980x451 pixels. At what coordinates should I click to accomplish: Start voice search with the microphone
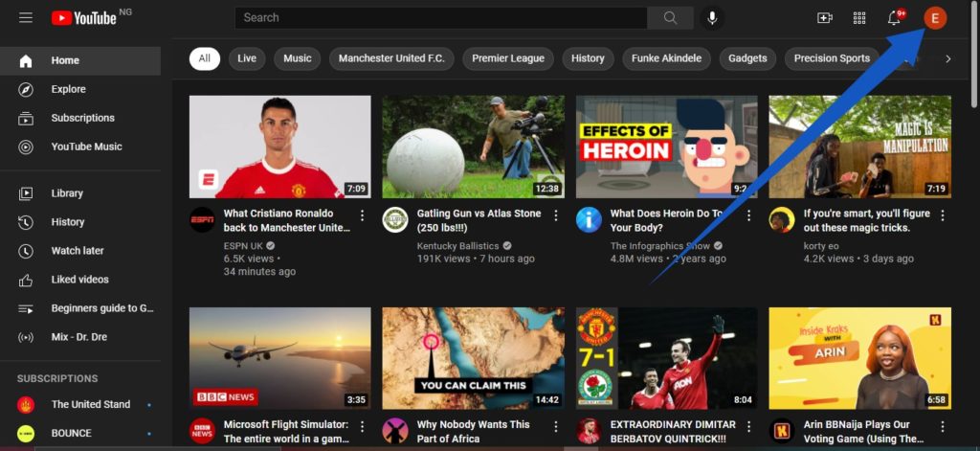[712, 17]
